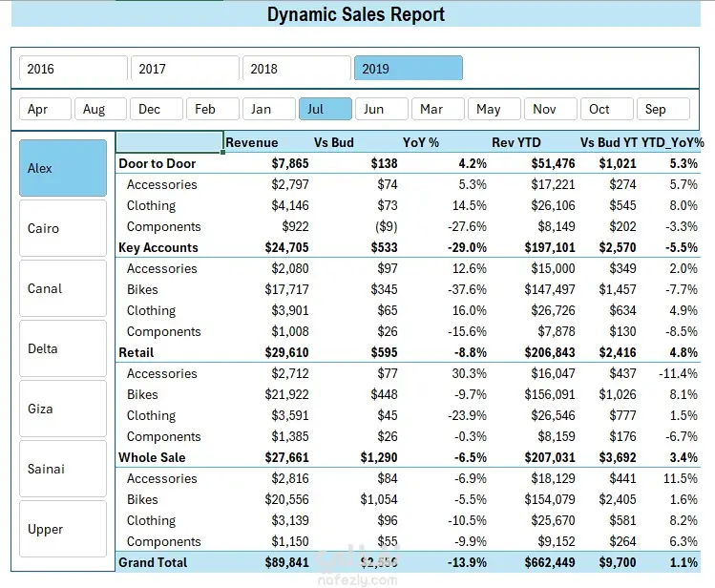Click the Key Accounts row label
The height and width of the screenshot is (588, 715).
158,247
